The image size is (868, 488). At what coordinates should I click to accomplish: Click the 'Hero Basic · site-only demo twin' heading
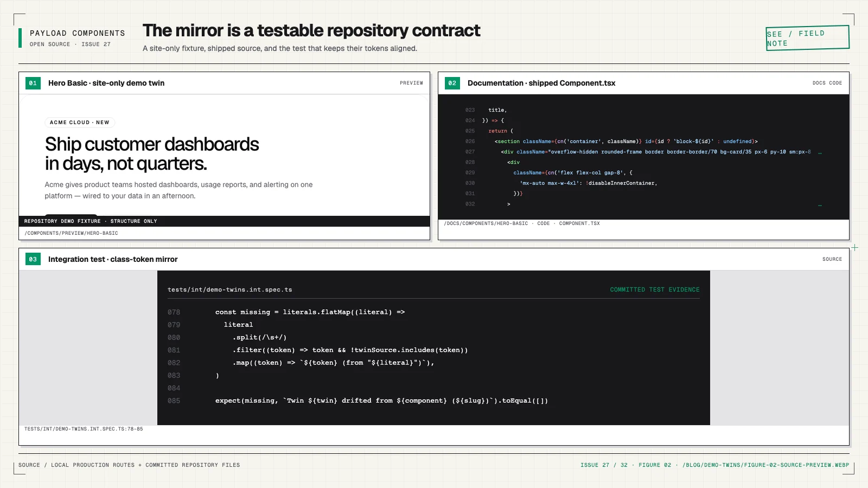(x=106, y=83)
